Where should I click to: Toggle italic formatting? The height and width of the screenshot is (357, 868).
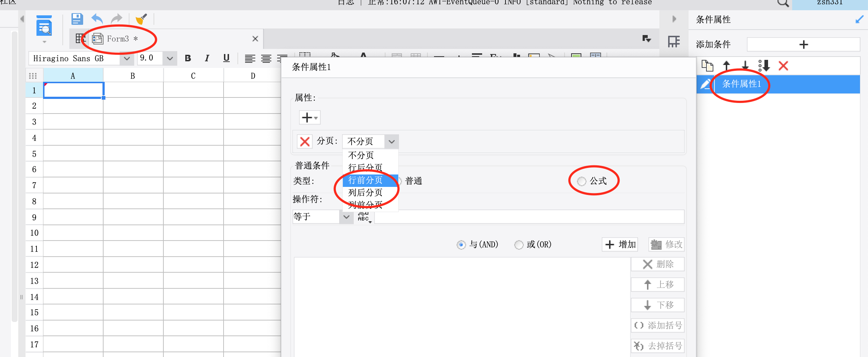pos(207,58)
